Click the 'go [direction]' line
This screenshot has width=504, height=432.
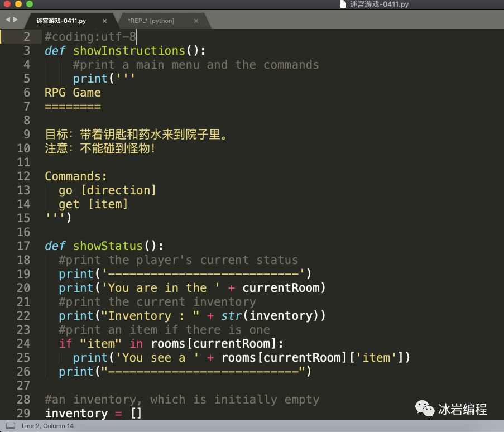click(107, 190)
